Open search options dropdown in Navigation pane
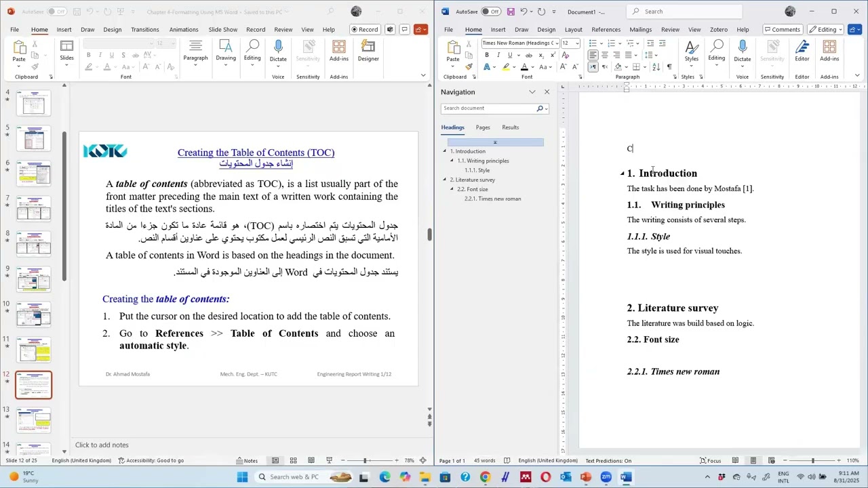 [x=547, y=108]
